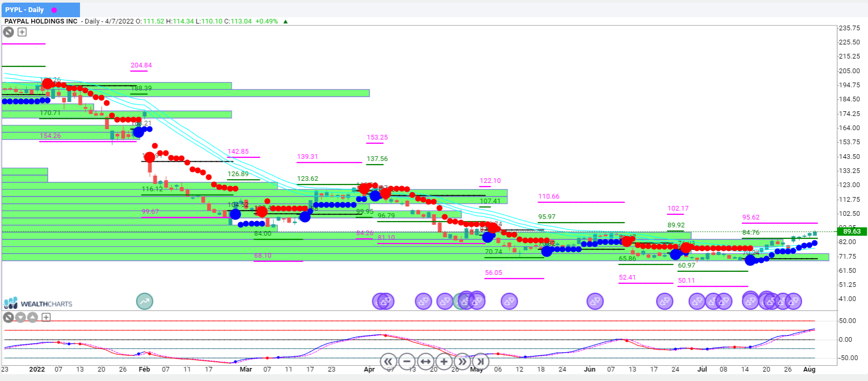This screenshot has width=868, height=381.
Task: Click the 154.26 magenta level label
Action: [50, 136]
